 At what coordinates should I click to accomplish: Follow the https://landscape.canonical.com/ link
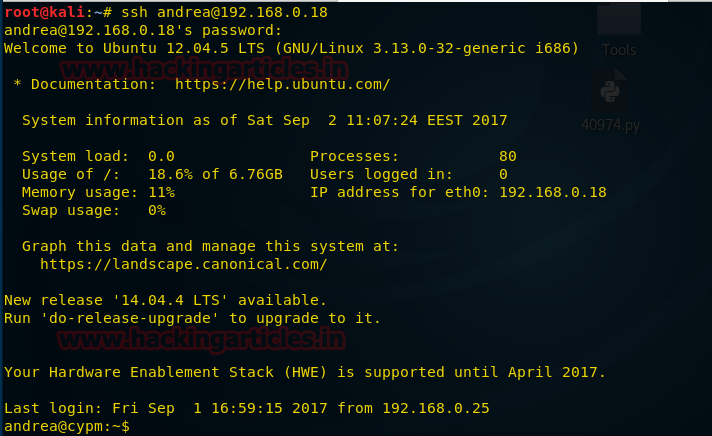coord(183,264)
